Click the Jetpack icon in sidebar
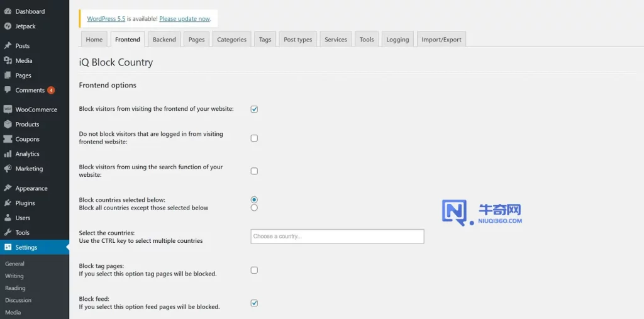Image resolution: width=644 pixels, height=319 pixels. click(x=8, y=26)
